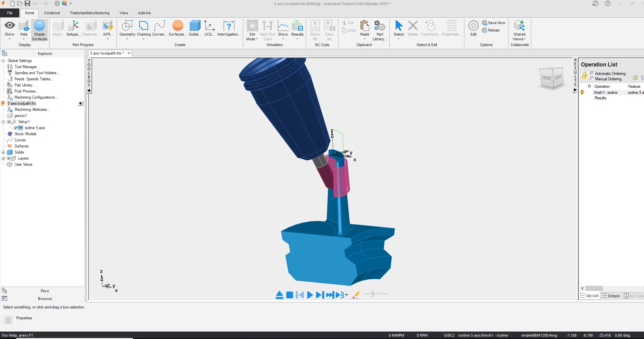Screen dimensions: 644x339
Task: Uncheck the isoline 5 axis checkbox
Action: pyautogui.click(x=16, y=128)
